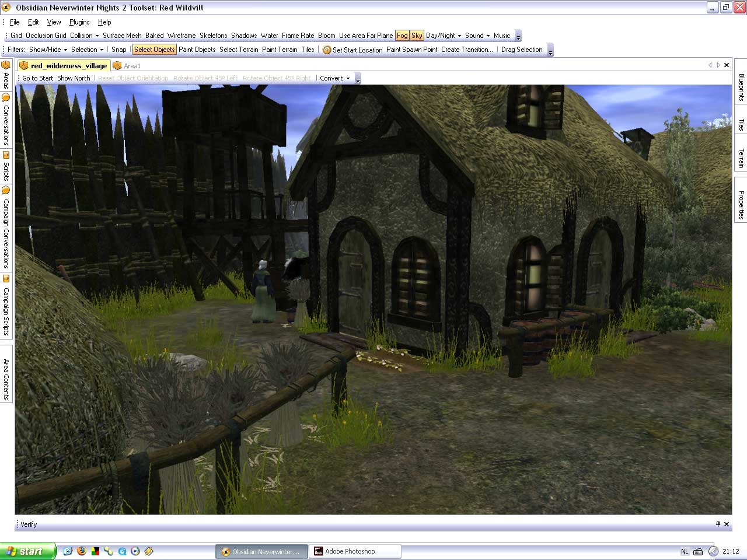Screen dimensions: 747x560
Task: Enable Snap in the filters toolbar
Action: click(x=118, y=50)
